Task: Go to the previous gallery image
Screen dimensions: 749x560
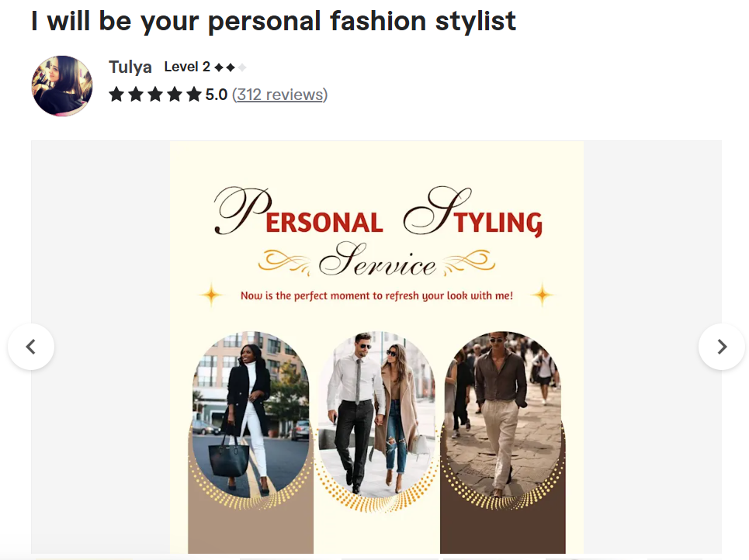Action: click(x=31, y=347)
